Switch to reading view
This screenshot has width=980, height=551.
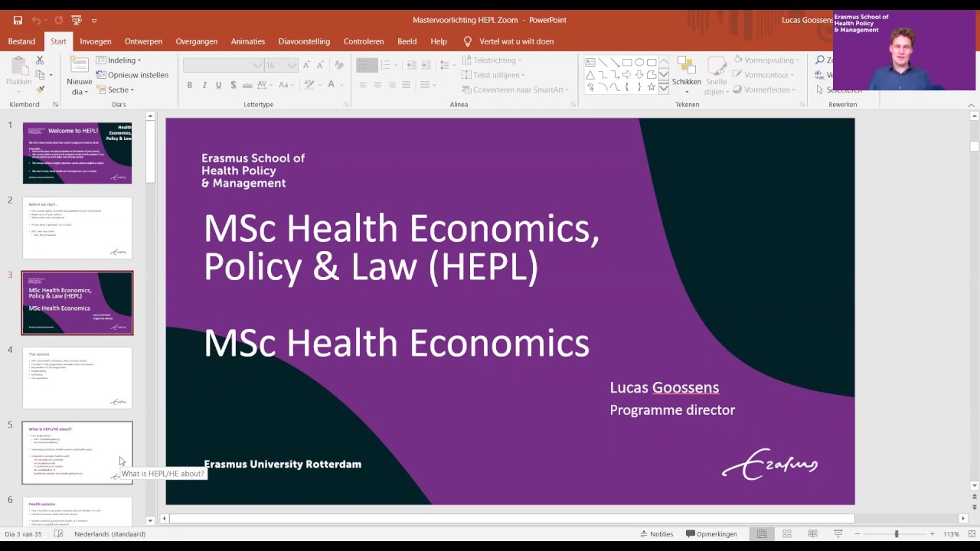coord(812,534)
